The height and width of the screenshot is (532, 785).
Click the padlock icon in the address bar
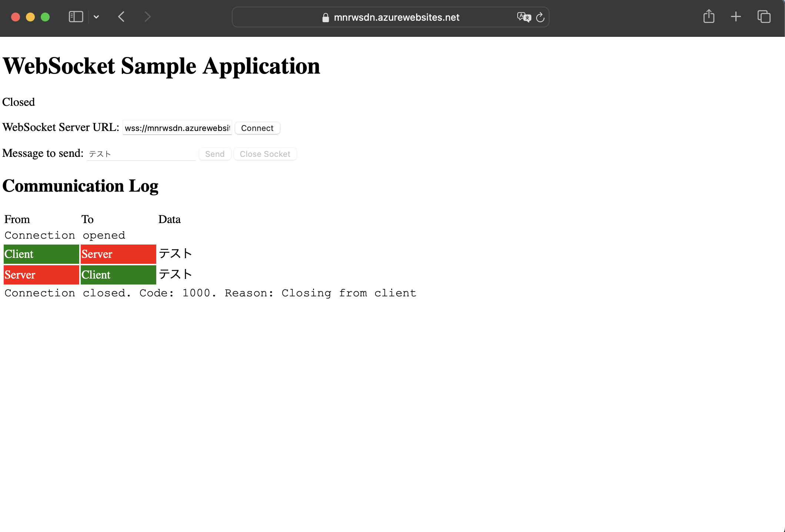tap(325, 17)
